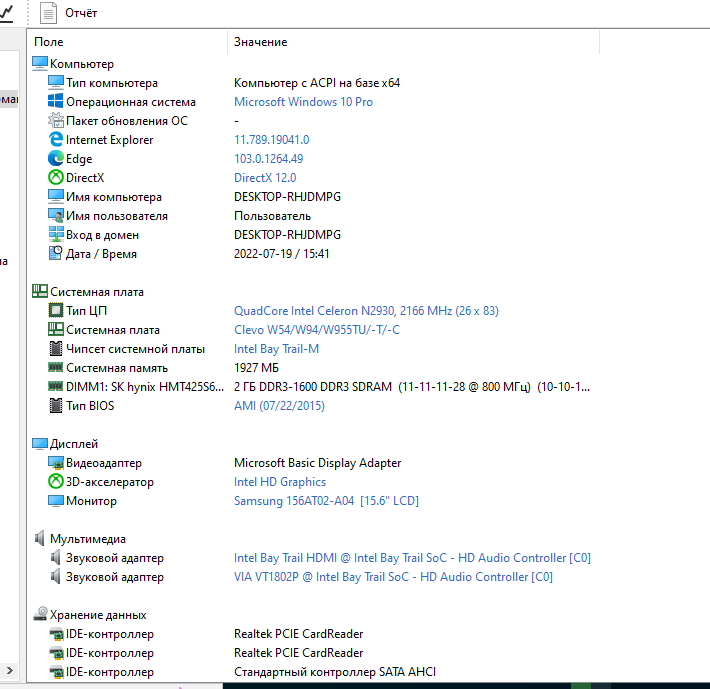Open the Internet Explorer version 11.789.19041.0 link
The width and height of the screenshot is (710, 689).
point(272,140)
